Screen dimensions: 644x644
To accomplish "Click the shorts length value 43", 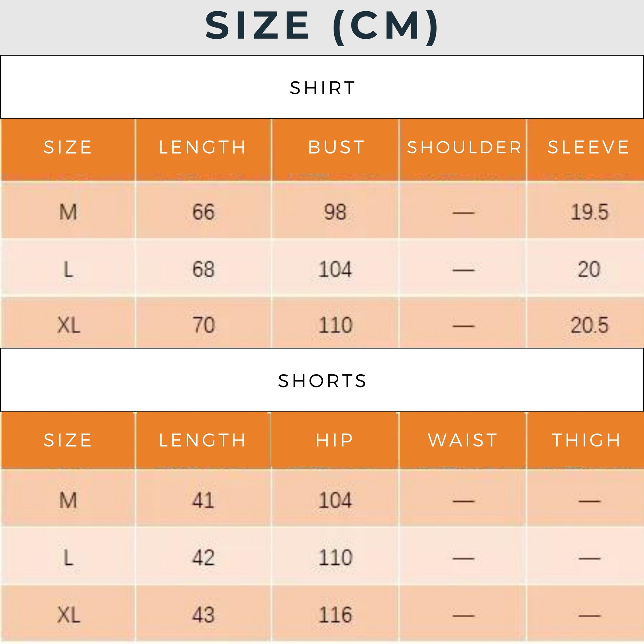I will point(203,615).
